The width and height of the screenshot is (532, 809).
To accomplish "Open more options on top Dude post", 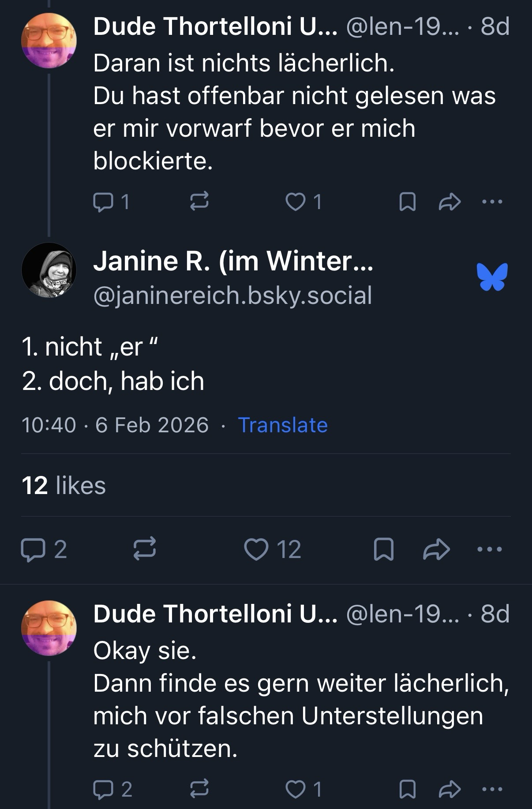I will click(x=492, y=202).
